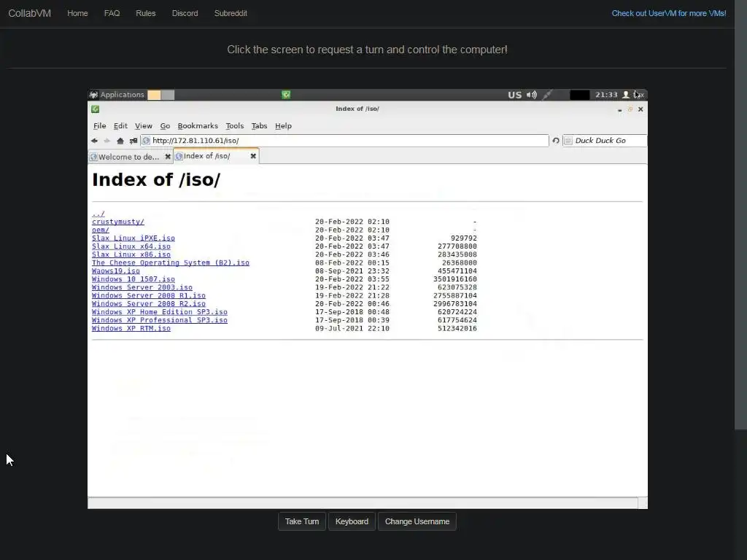Click the Change Username button
Viewport: 747px width, 560px height.
click(x=417, y=521)
